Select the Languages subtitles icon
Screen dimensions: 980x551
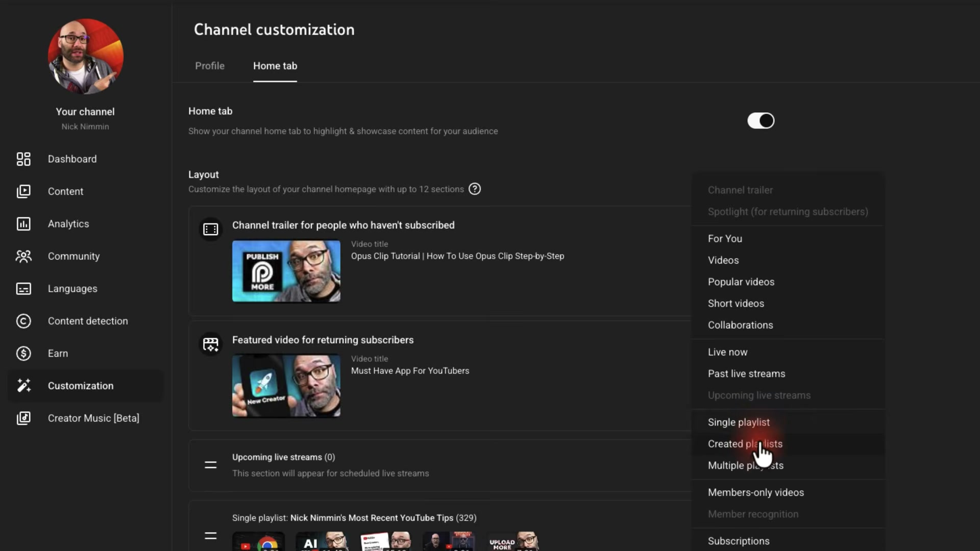pos(23,289)
